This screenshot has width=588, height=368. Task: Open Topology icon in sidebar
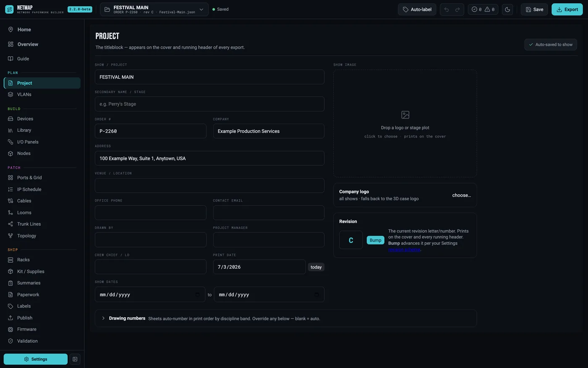coord(10,236)
